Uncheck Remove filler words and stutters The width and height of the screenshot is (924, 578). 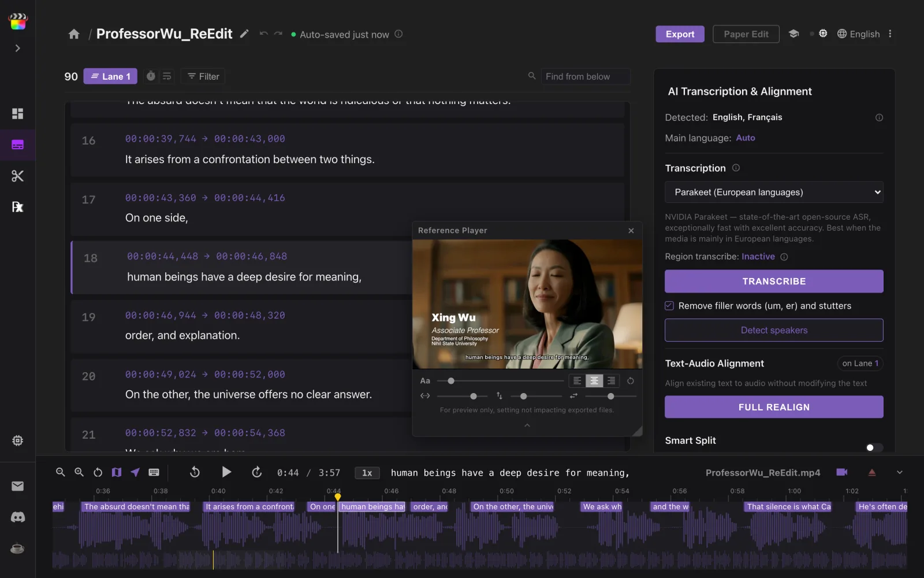point(669,306)
